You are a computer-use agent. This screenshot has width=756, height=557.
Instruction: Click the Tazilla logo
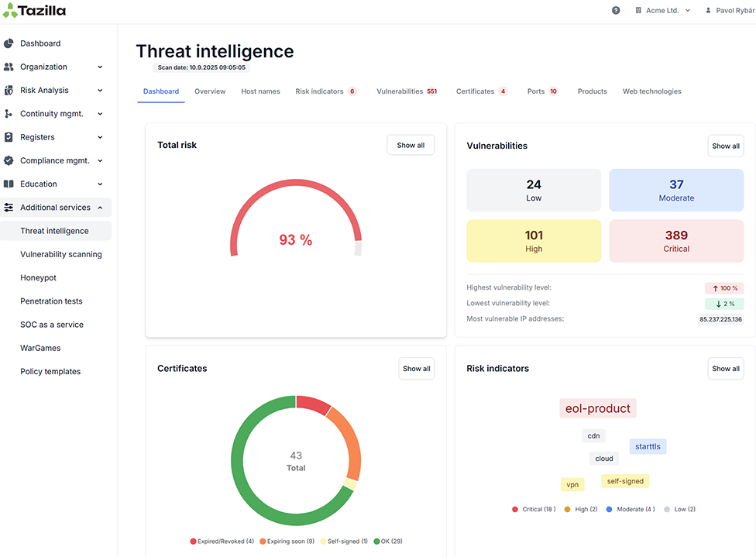point(34,11)
